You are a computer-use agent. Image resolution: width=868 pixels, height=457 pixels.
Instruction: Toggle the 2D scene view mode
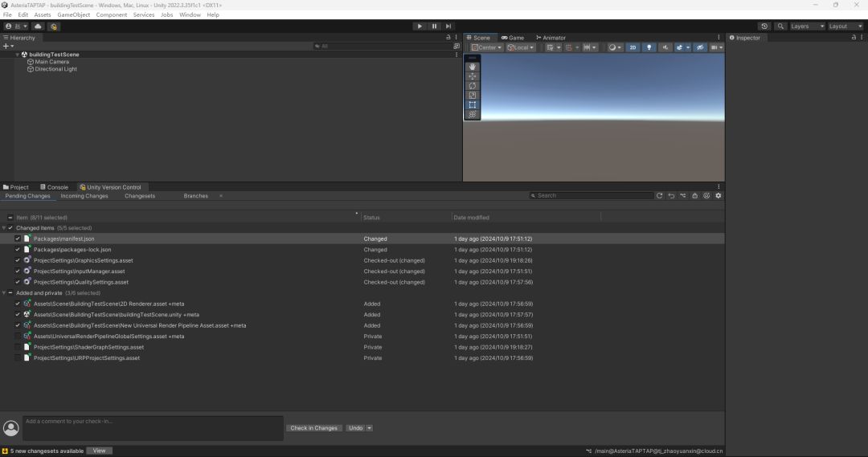[x=633, y=47]
